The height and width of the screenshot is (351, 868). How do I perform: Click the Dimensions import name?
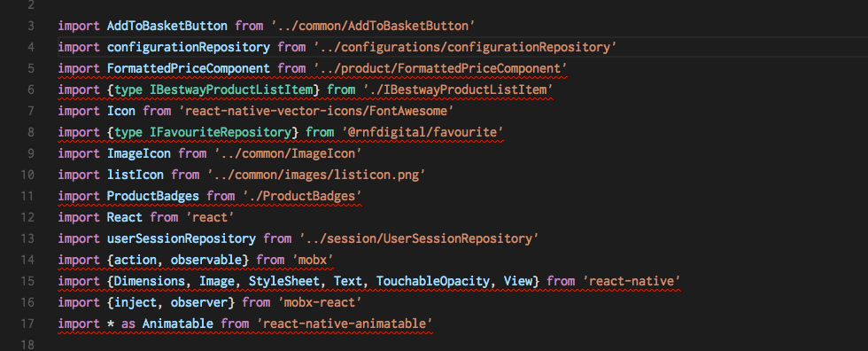click(x=149, y=281)
